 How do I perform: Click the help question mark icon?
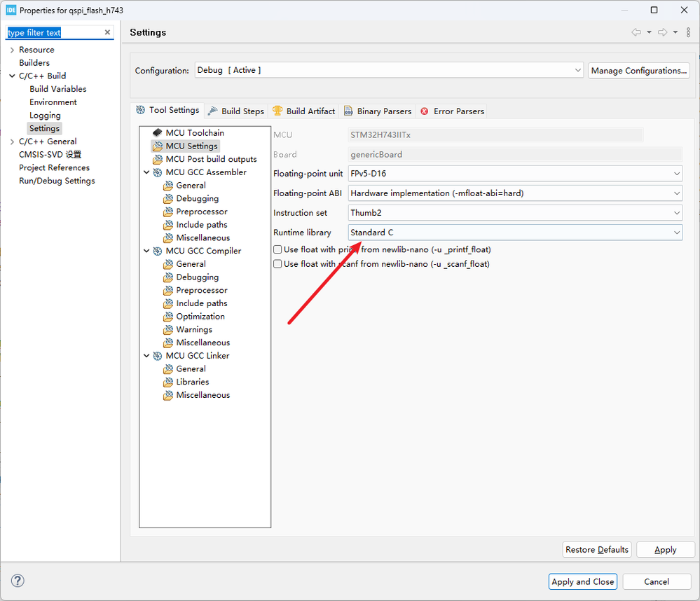coord(18,581)
